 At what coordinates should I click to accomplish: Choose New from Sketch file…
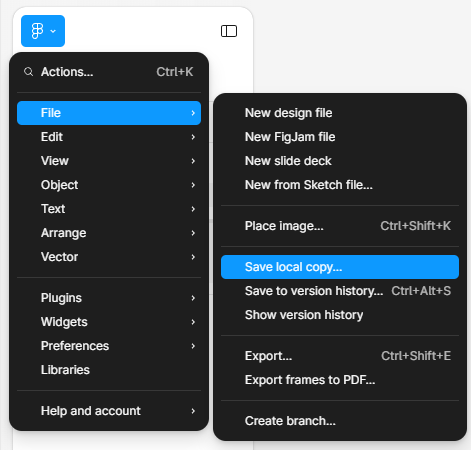coord(340,185)
